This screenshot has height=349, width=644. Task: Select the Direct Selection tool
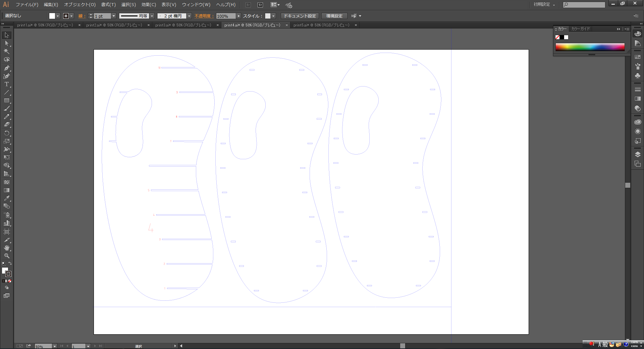7,43
